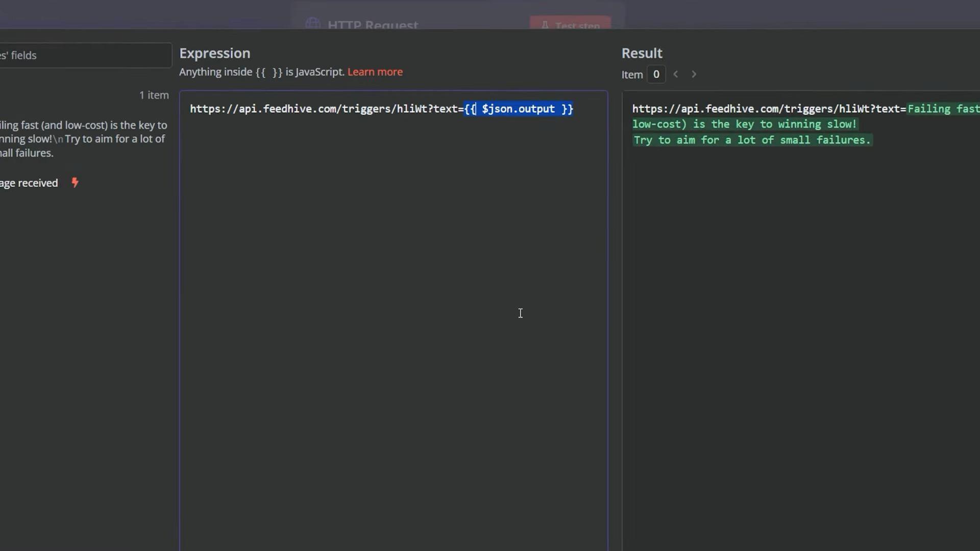The height and width of the screenshot is (551, 980).
Task: Go to previous result item arrow
Action: click(x=676, y=74)
